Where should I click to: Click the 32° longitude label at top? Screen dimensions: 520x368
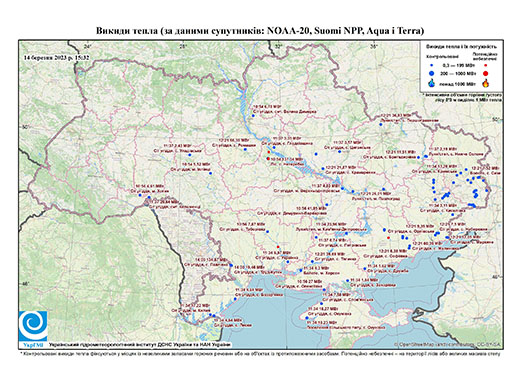tap(279, 47)
